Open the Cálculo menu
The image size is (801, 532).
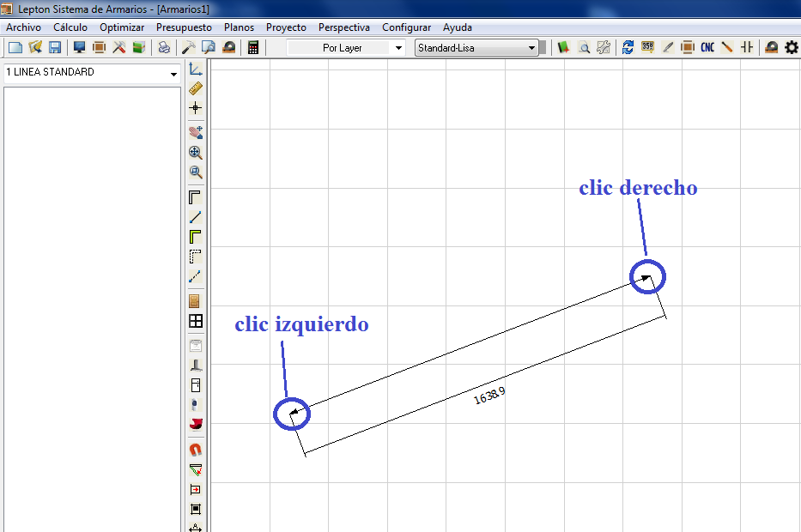70,27
